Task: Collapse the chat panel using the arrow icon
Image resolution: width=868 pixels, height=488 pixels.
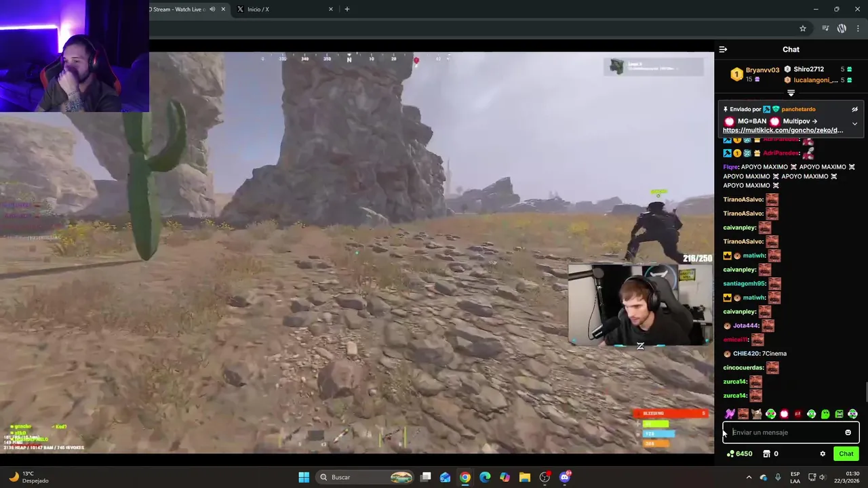Action: (x=723, y=49)
